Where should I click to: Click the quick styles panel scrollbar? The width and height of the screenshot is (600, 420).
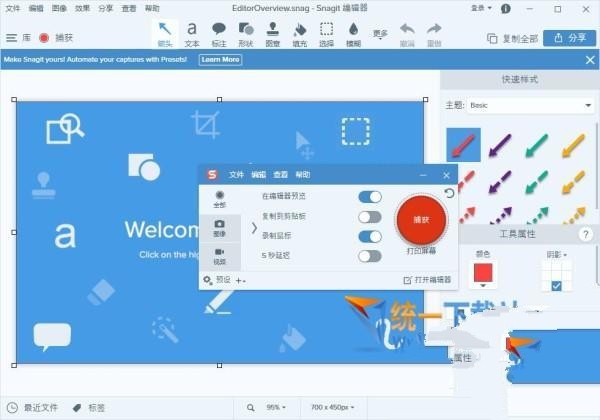click(597, 165)
